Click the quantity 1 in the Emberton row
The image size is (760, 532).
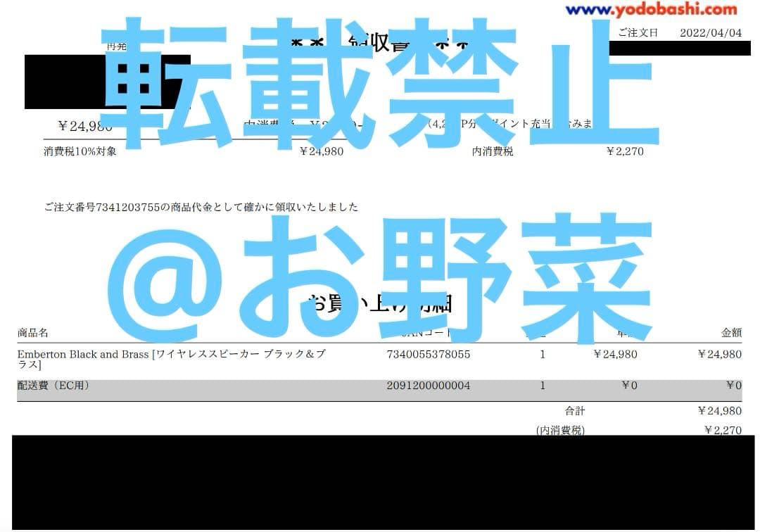pos(543,354)
